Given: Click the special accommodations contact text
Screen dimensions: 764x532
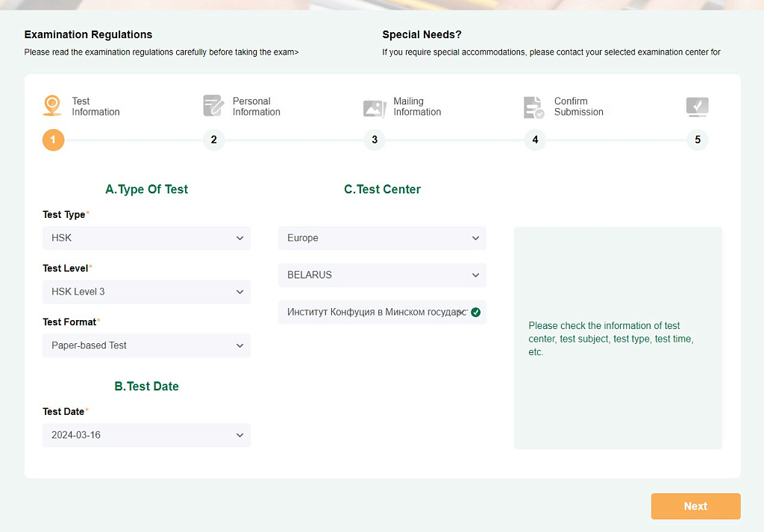Looking at the screenshot, I should click(551, 52).
